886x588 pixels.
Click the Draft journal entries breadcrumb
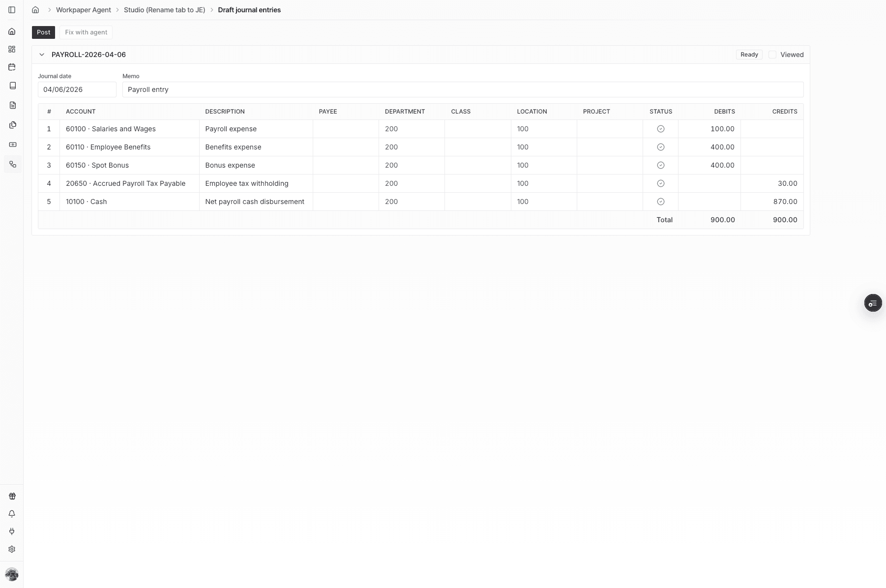249,10
